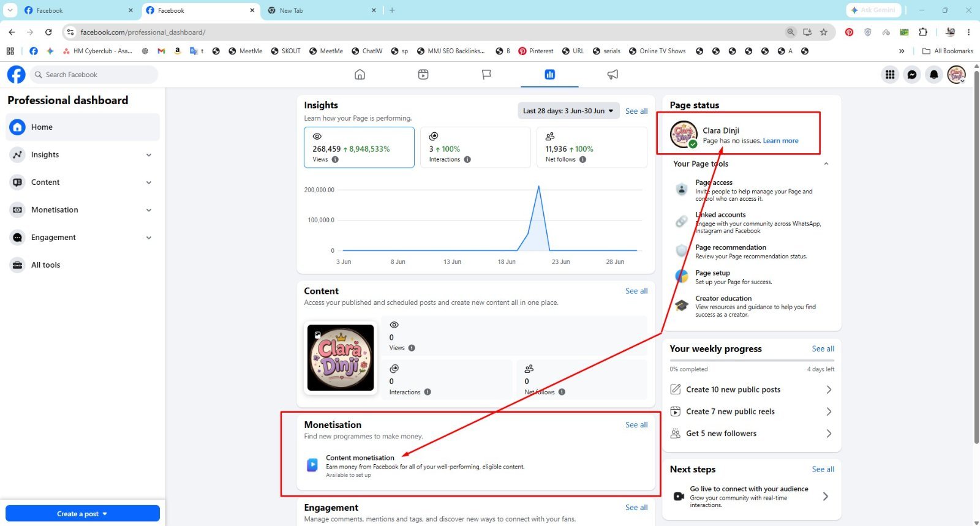Click Learn more in Page status
980x526 pixels.
pos(780,141)
